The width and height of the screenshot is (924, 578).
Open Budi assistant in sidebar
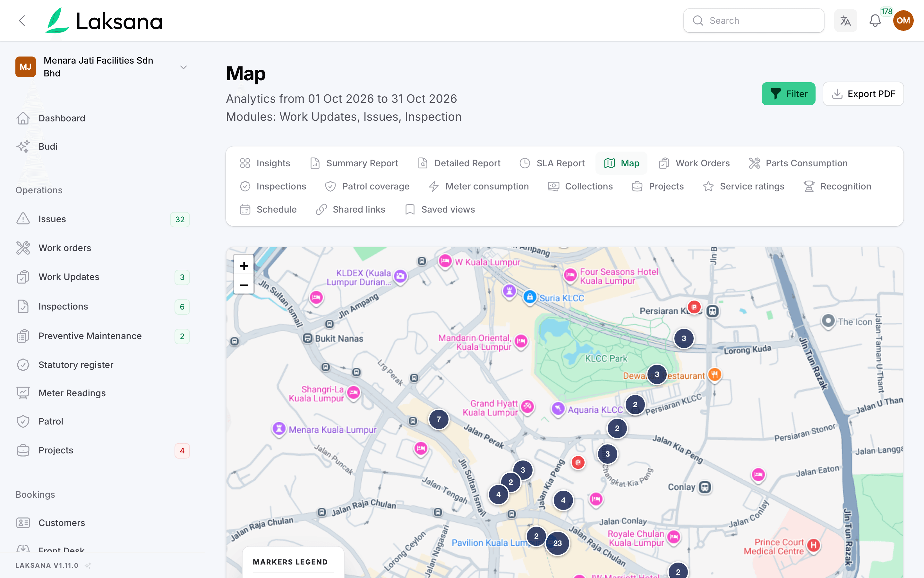(x=102, y=146)
